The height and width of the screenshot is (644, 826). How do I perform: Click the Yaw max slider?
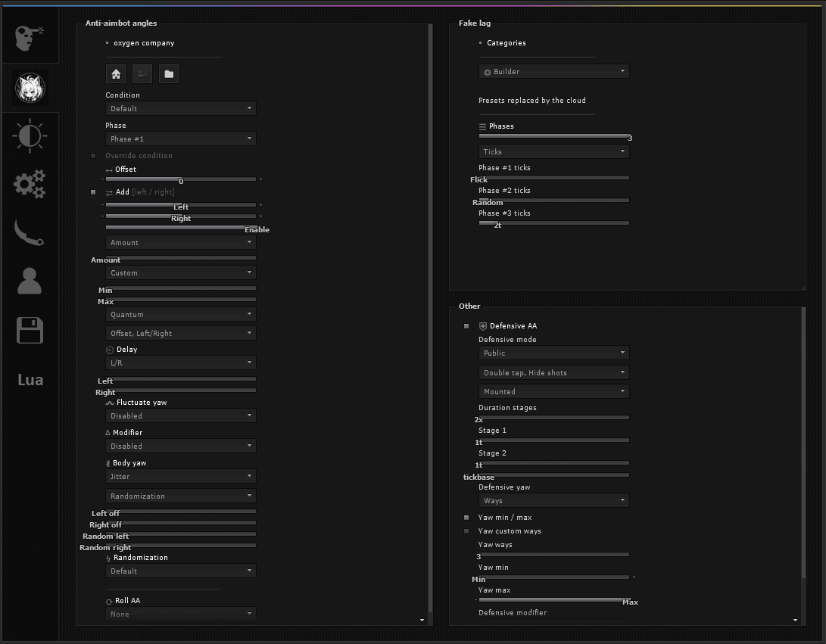point(553,600)
